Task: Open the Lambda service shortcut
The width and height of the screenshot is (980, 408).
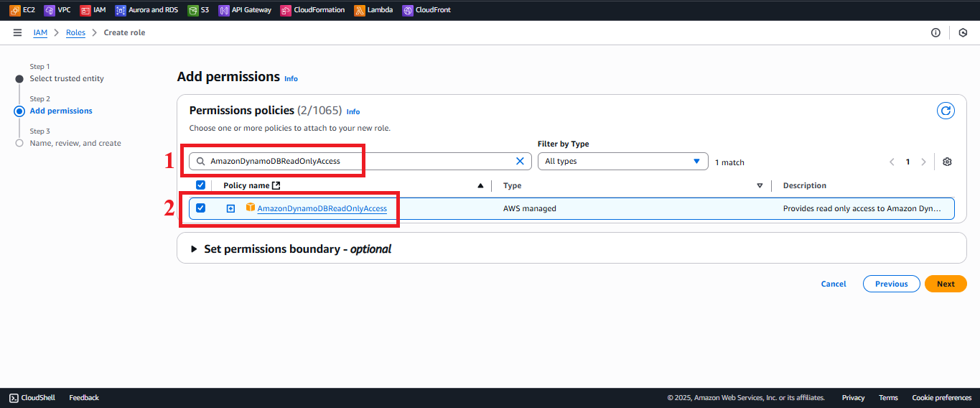Action: [x=374, y=10]
